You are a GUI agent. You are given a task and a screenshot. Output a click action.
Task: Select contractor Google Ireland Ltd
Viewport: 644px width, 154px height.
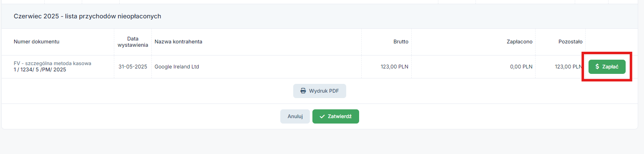pos(177,67)
